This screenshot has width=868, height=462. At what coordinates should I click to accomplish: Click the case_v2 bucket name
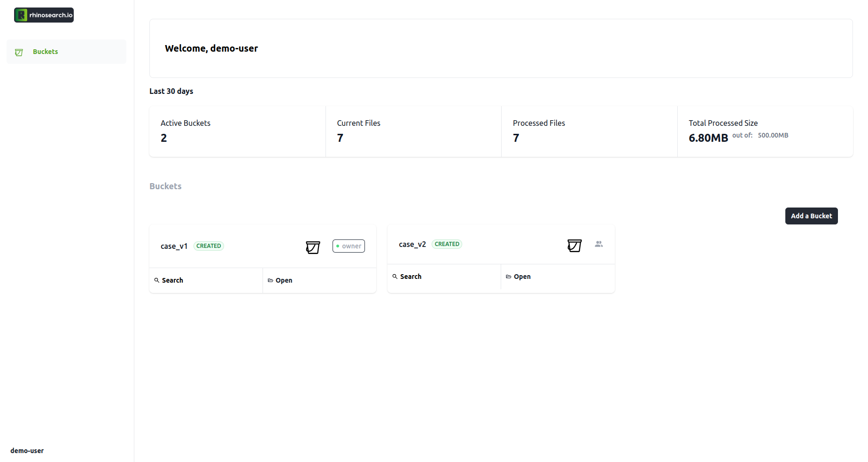coord(412,244)
